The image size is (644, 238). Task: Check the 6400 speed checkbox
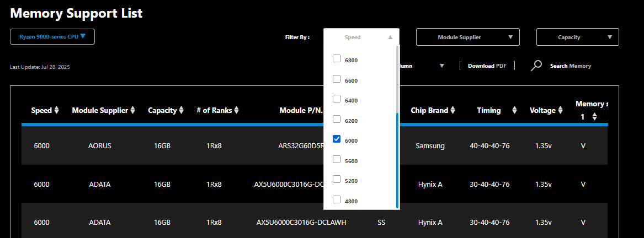click(x=337, y=99)
